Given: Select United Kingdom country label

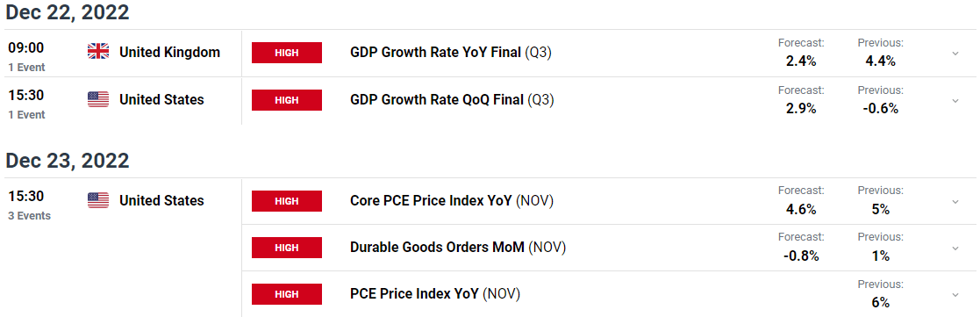Looking at the screenshot, I should (169, 53).
